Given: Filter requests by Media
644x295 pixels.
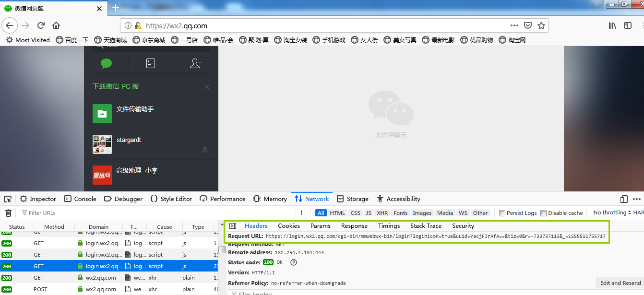Looking at the screenshot, I should pyautogui.click(x=445, y=213).
